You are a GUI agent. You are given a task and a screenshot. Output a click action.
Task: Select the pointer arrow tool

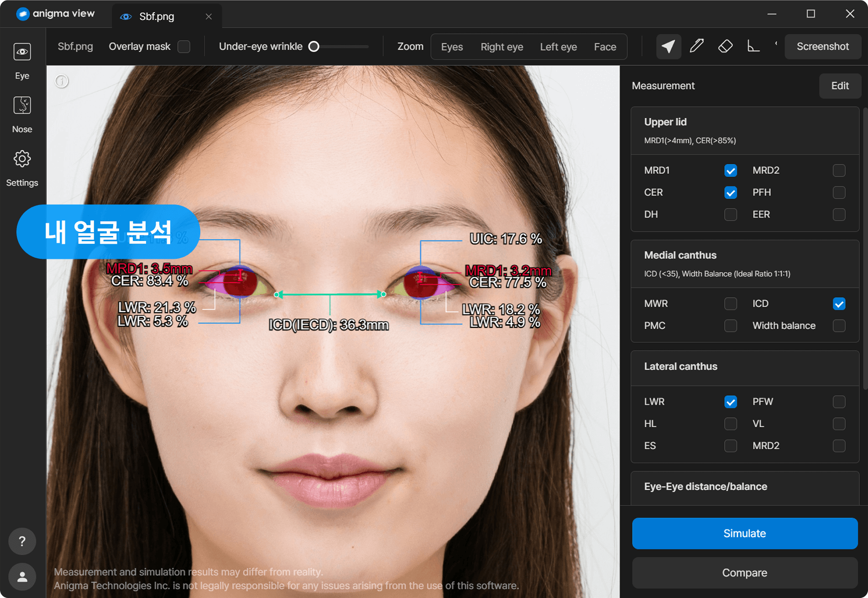click(669, 47)
